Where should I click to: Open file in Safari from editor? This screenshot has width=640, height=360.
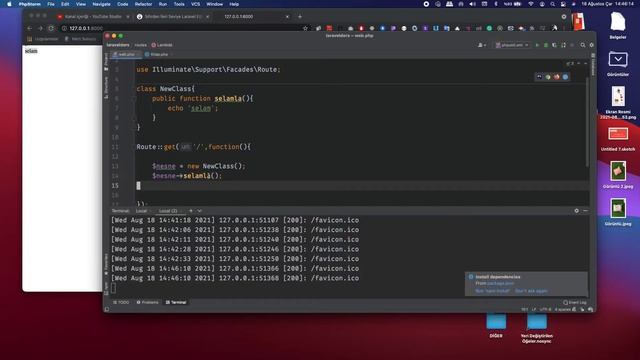[565, 77]
